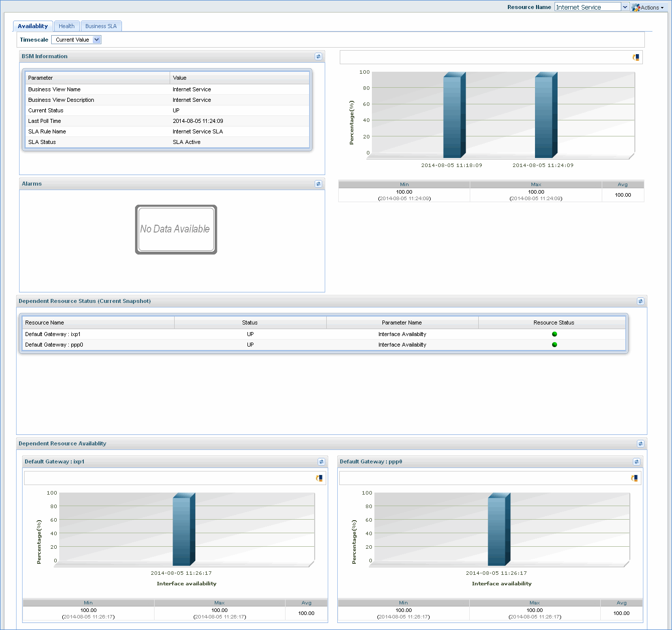Click the green status indicator for ixp1
Viewport: 672px width, 630px height.
[554, 334]
